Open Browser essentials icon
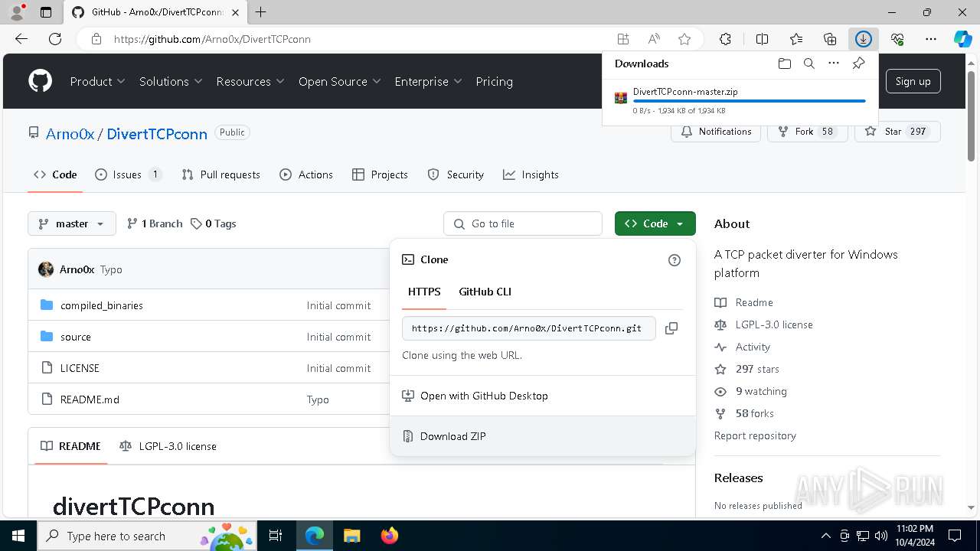Screen dimensions: 980x551 pyautogui.click(x=897, y=39)
